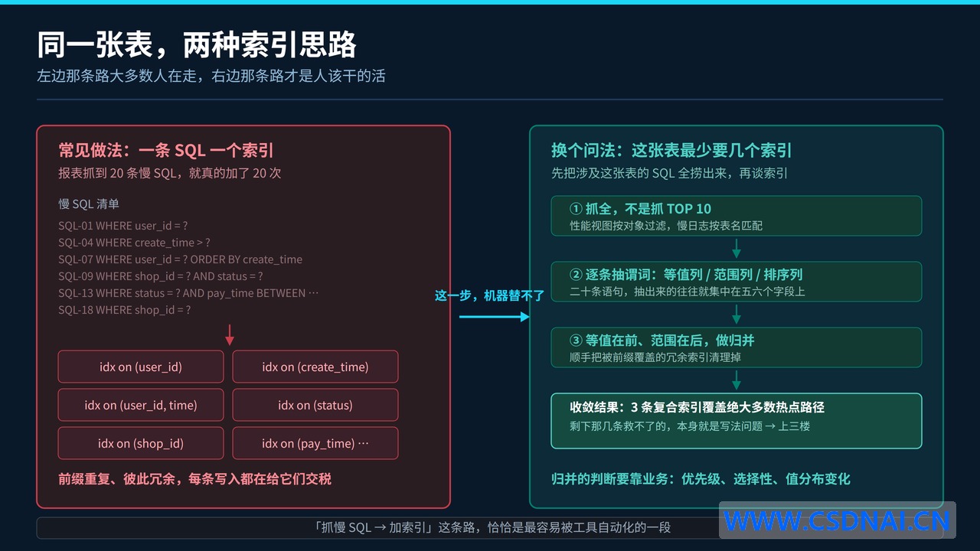
Task: Click the text ending "本身就是写法问题 → 上三楼"
Action: point(690,425)
